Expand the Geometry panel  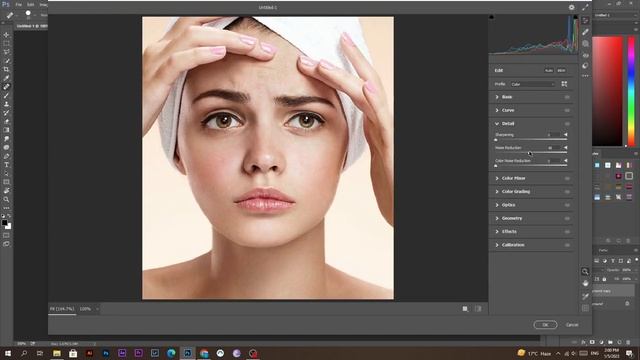tap(497, 219)
